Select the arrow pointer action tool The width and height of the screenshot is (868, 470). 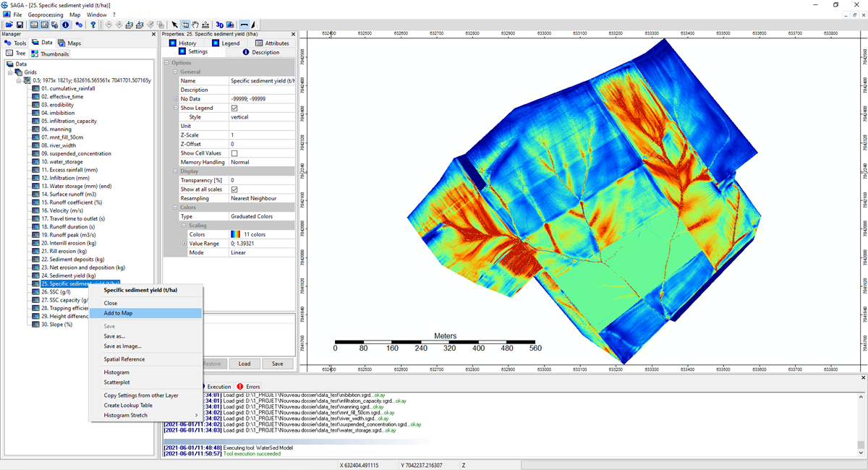pos(174,25)
